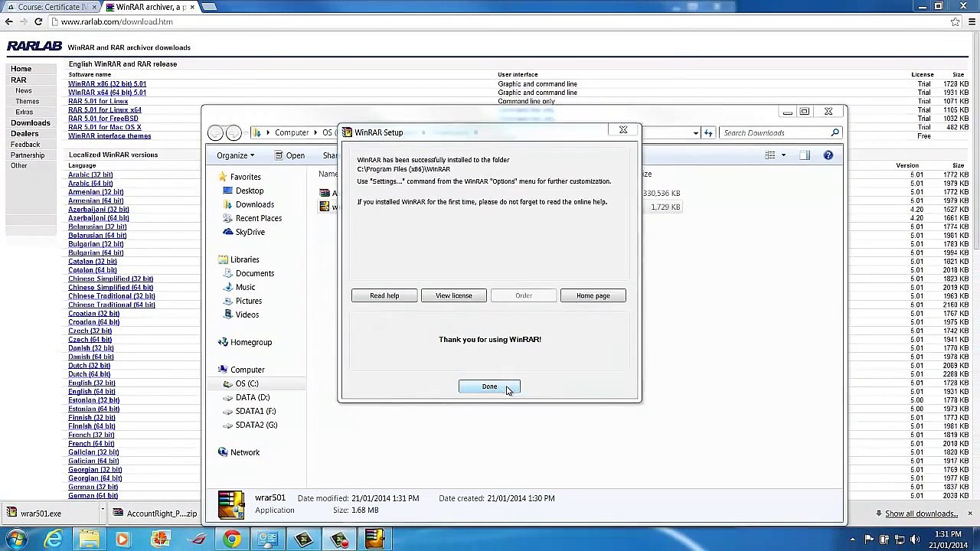
Task: Launch Internet Explorer from the taskbar
Action: 53,540
